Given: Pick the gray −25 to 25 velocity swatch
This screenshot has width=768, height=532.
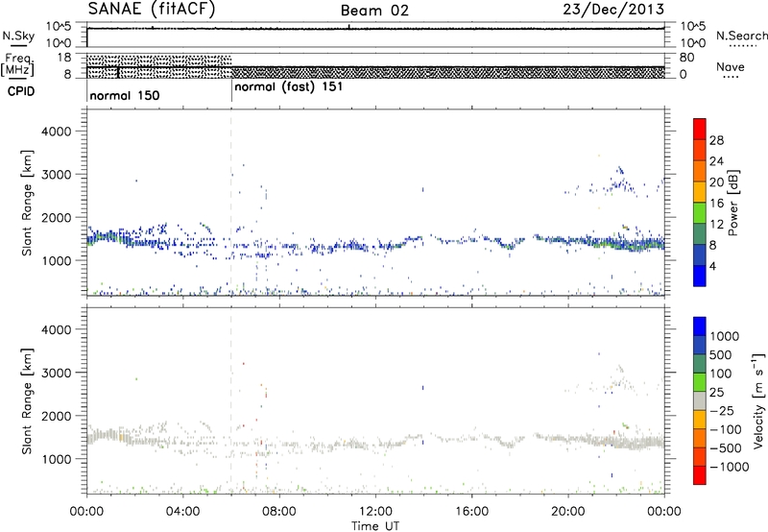Looking at the screenshot, I should coord(700,401).
